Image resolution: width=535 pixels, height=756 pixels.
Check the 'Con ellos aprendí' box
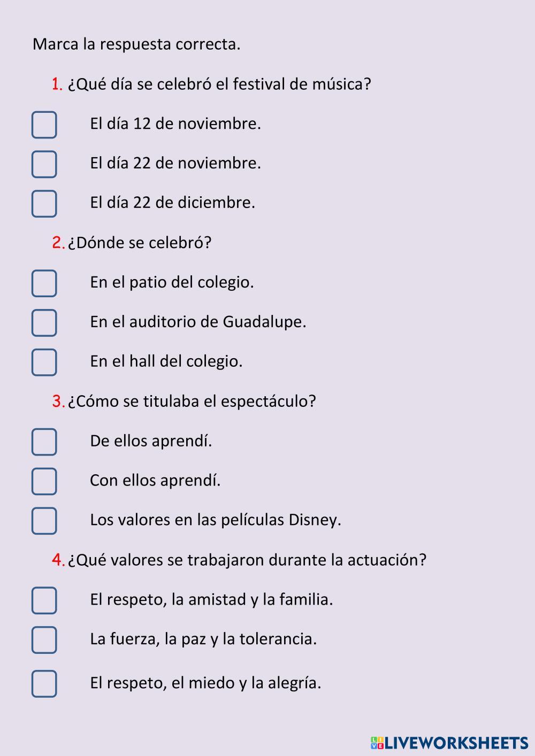[x=44, y=482]
